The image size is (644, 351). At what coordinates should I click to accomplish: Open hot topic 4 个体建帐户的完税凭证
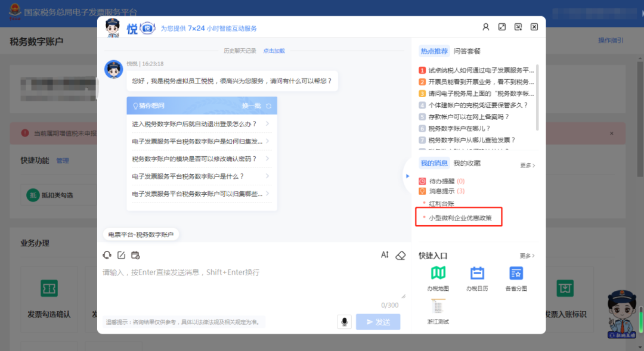(x=473, y=105)
